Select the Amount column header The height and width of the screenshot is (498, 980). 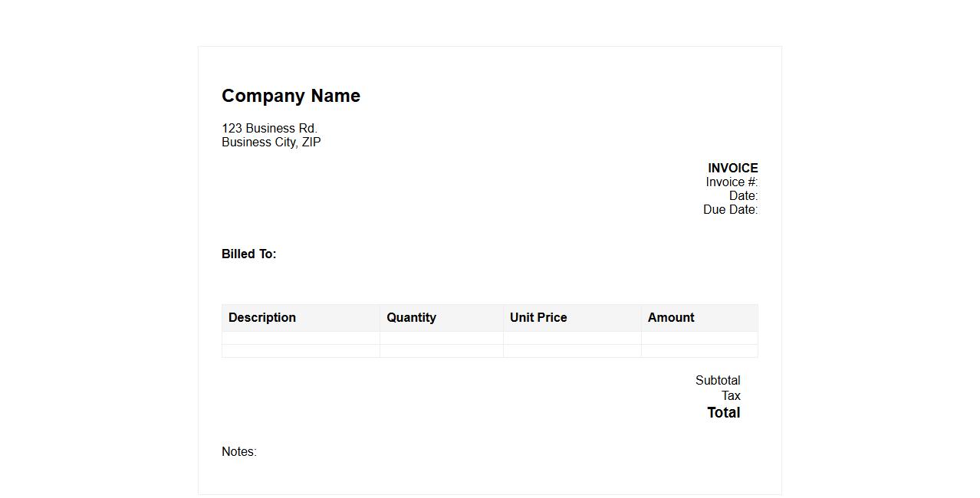click(671, 317)
